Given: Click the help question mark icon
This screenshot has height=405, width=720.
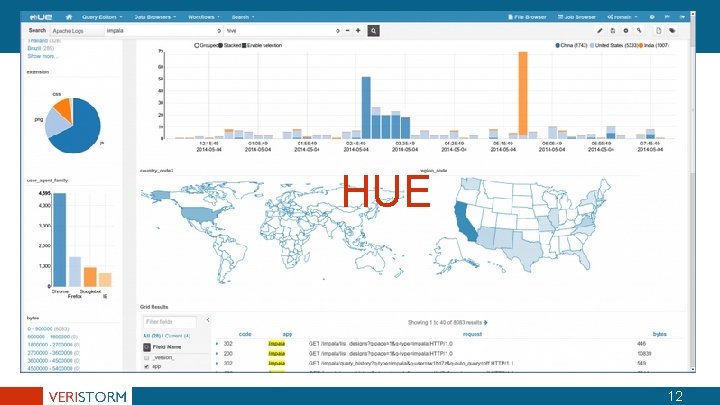Looking at the screenshot, I should (x=652, y=17).
